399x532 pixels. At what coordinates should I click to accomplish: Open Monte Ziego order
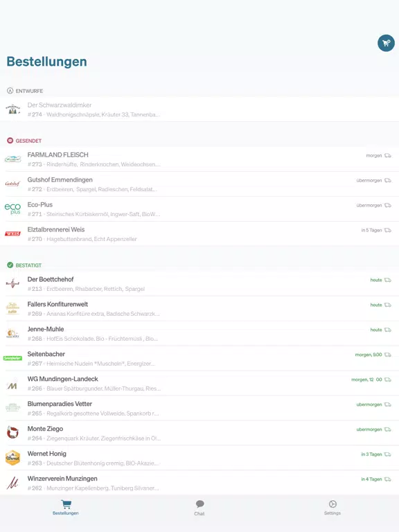[x=199, y=433]
